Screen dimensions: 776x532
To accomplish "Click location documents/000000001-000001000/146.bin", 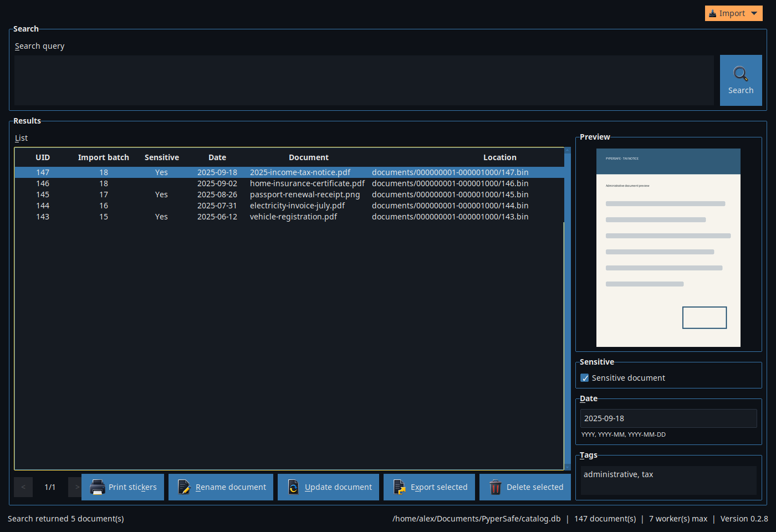I will pyautogui.click(x=450, y=183).
